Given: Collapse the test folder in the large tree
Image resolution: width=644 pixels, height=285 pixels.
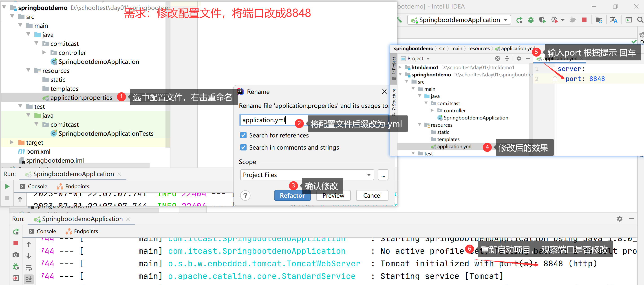Looking at the screenshot, I should point(20,106).
